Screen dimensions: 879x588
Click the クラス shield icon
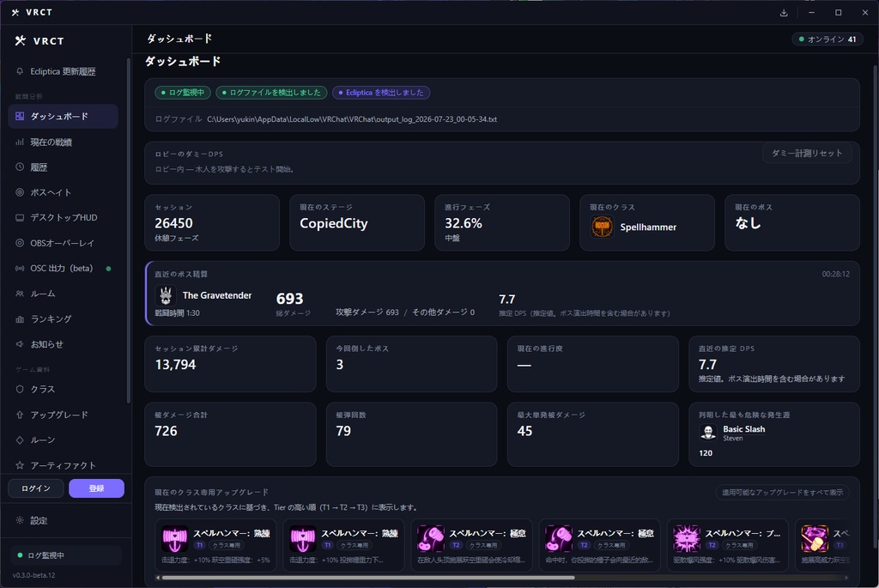[20, 389]
